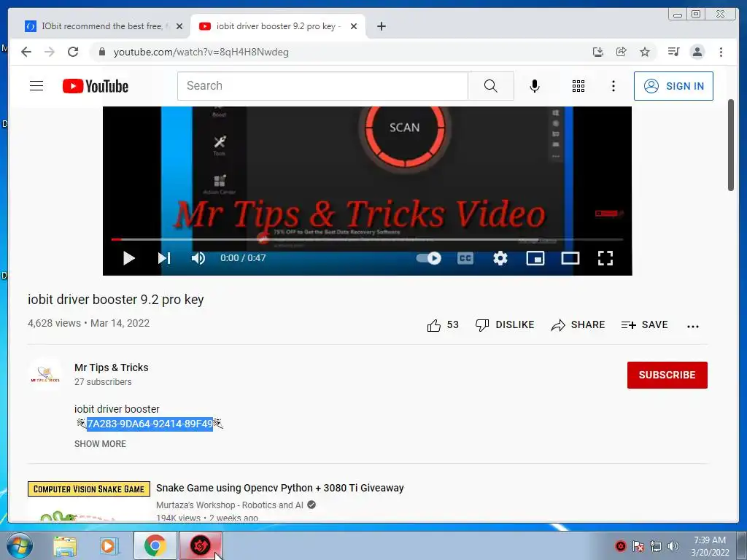Reload the current page

(x=73, y=52)
